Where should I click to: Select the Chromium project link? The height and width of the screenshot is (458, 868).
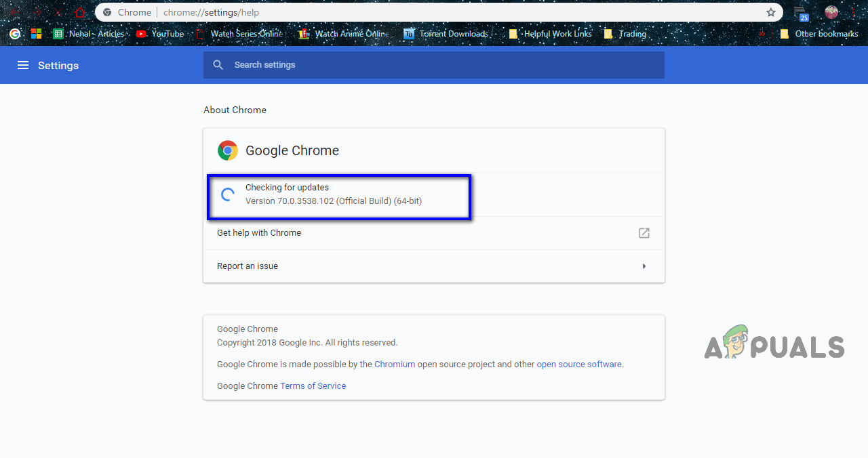pos(395,364)
